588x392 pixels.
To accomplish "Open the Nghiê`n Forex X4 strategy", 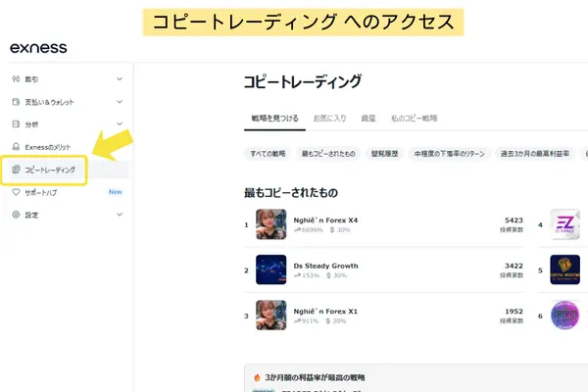I will tap(325, 220).
